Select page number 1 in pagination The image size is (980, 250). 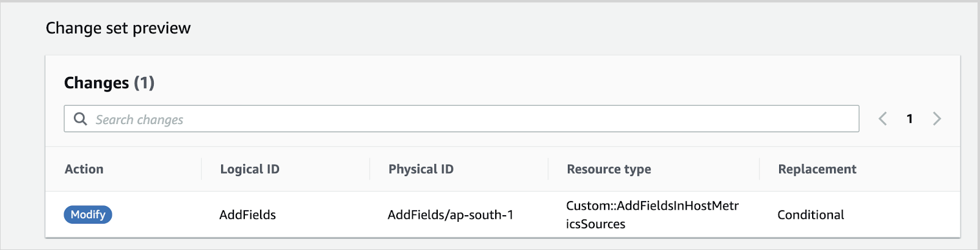click(x=909, y=119)
